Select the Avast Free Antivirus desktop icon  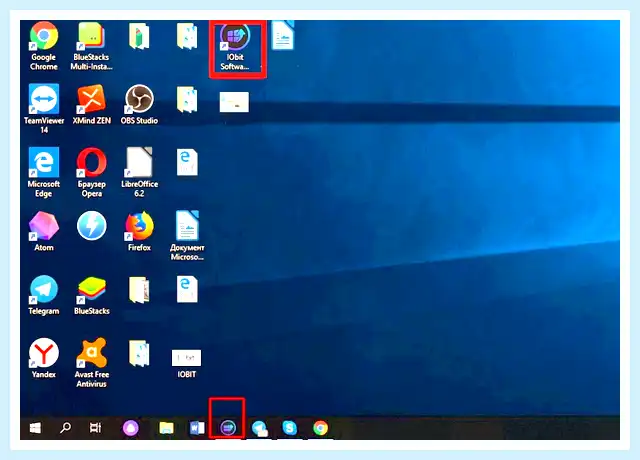[91, 363]
